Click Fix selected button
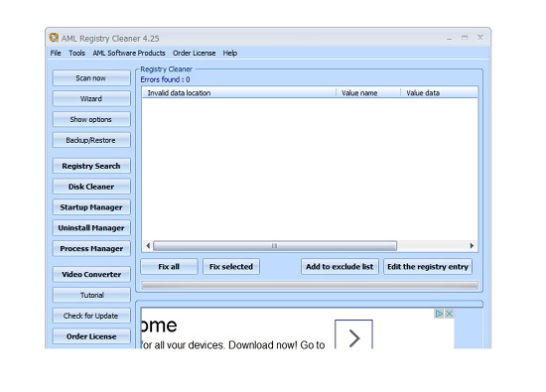 pos(231,267)
